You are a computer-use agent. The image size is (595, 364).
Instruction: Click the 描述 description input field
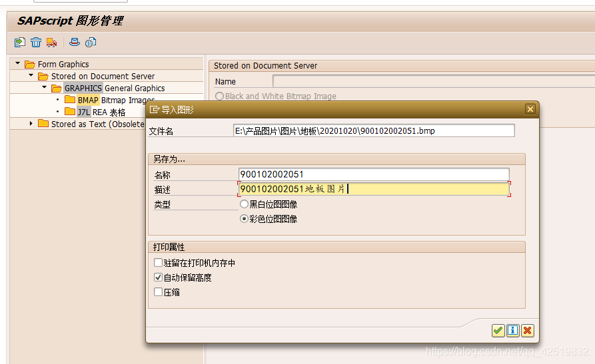click(374, 189)
